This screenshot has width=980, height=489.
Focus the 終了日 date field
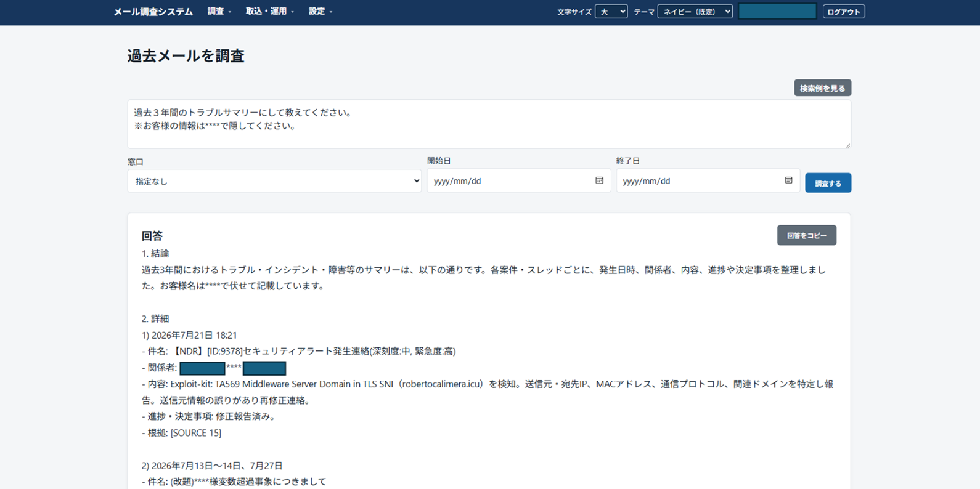(x=708, y=180)
